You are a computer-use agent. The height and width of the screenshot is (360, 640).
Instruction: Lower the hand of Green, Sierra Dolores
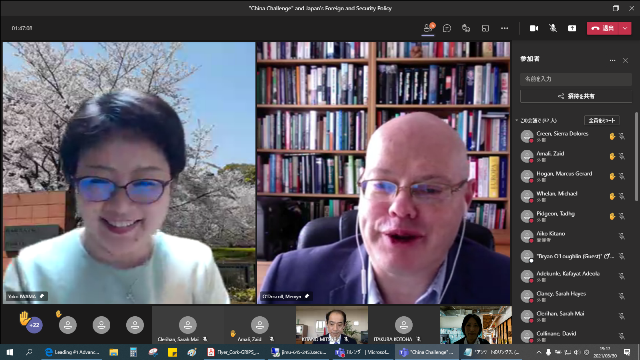[x=612, y=136]
